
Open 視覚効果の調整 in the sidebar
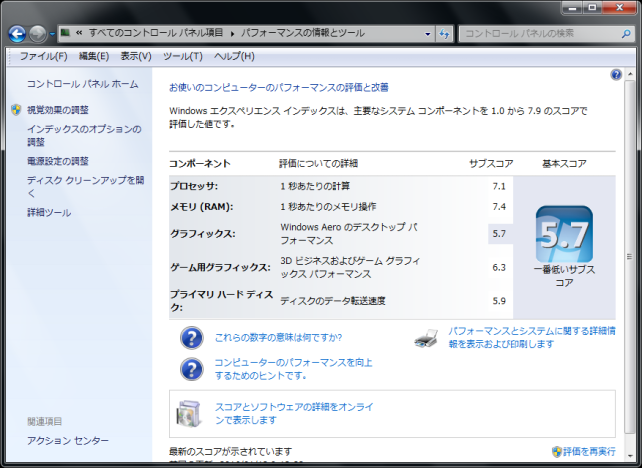pyautogui.click(x=57, y=110)
